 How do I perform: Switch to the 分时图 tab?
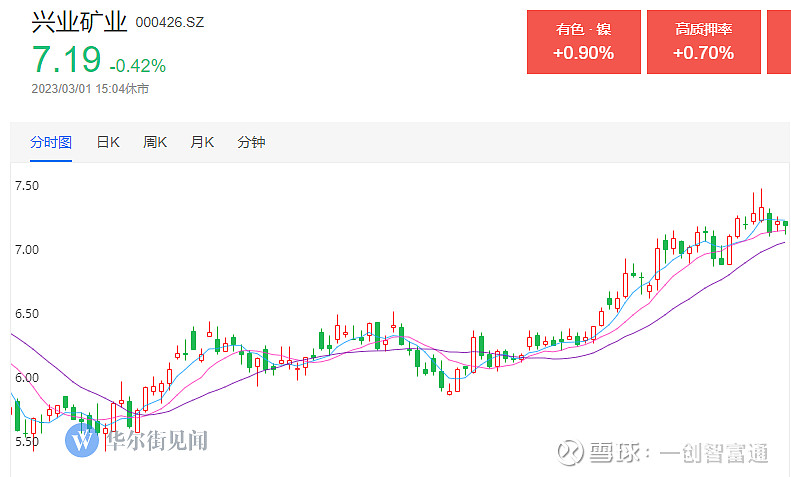click(x=50, y=143)
